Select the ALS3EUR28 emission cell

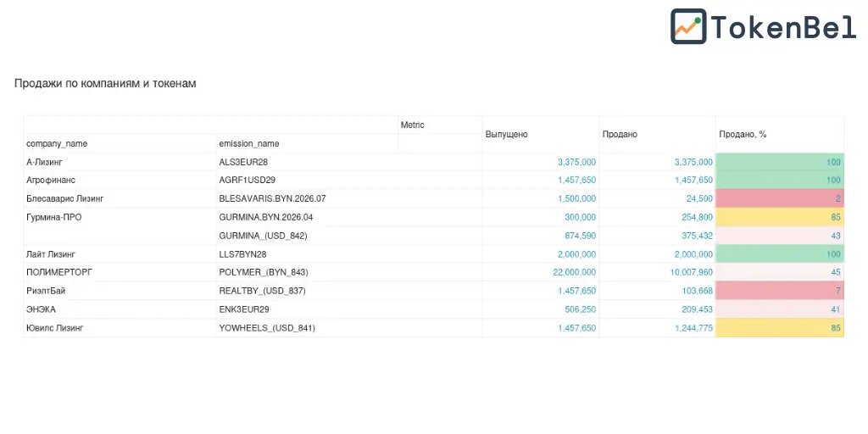(243, 162)
